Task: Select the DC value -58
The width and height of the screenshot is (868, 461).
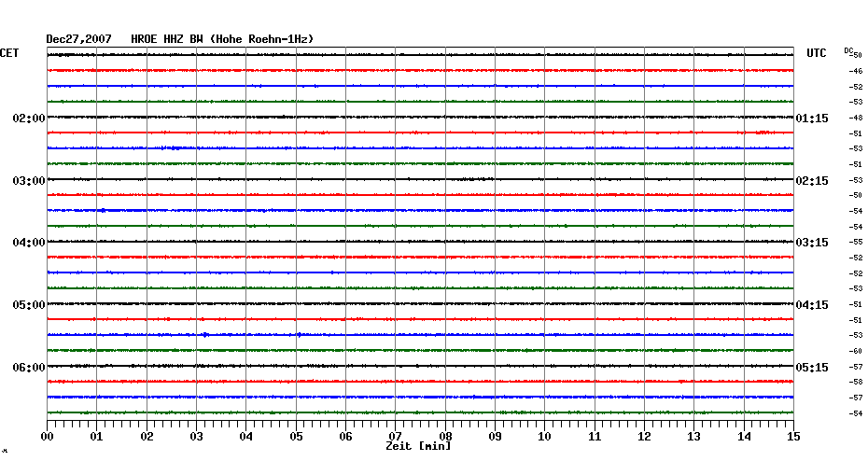Action: [x=855, y=383]
